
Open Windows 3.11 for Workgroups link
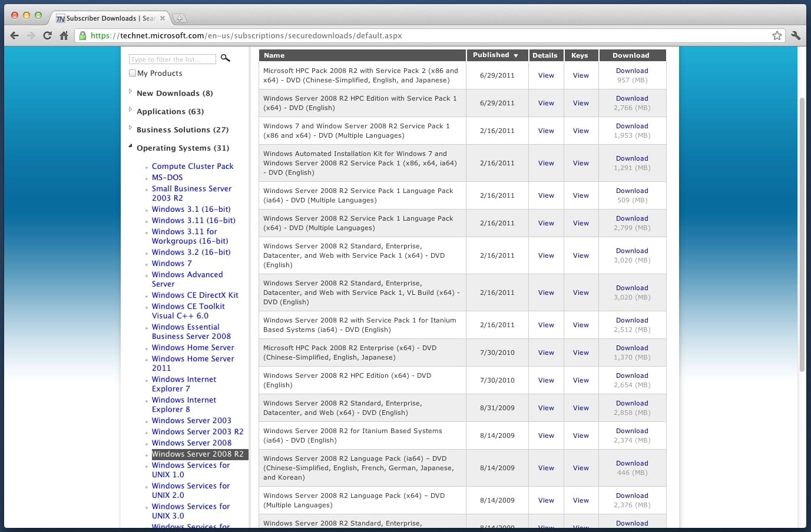click(x=190, y=236)
